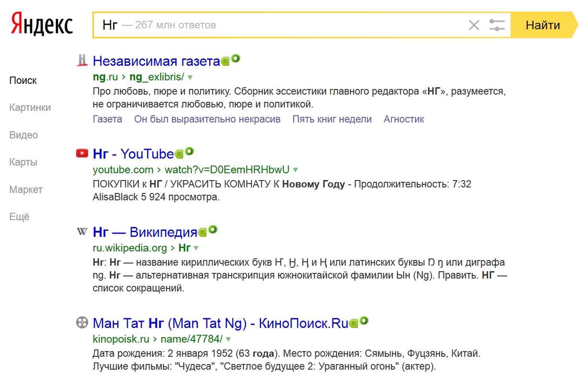Click inside the search input field
The height and width of the screenshot is (383, 588).
(x=288, y=25)
